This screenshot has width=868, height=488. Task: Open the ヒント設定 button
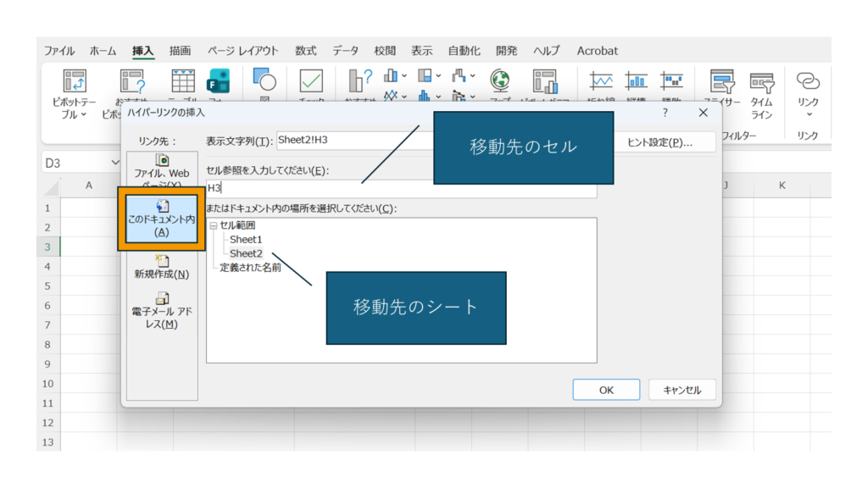(659, 142)
